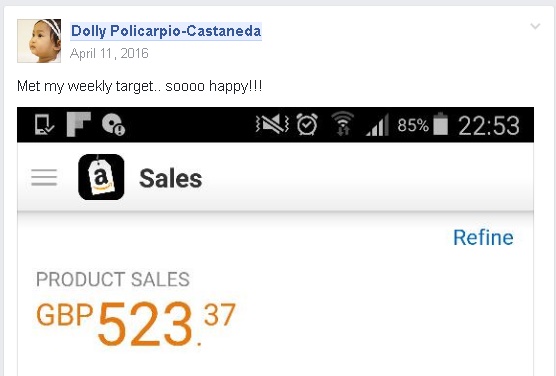Click the muted vibrate status icon

click(x=272, y=124)
